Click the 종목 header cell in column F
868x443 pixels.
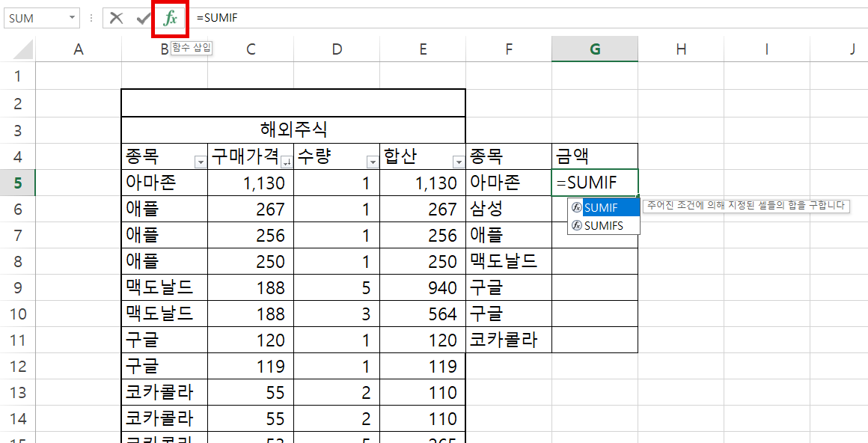[x=509, y=156]
